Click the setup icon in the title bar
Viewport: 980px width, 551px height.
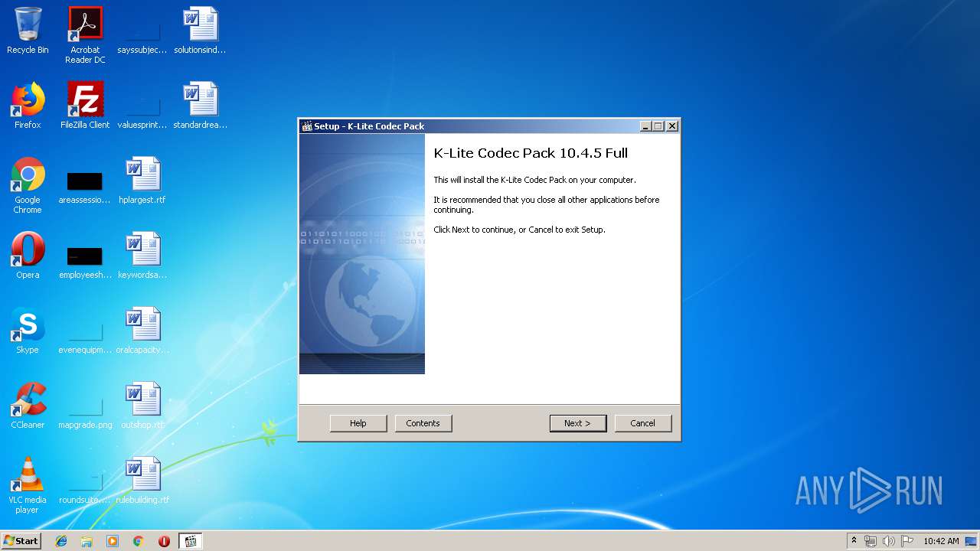(307, 126)
